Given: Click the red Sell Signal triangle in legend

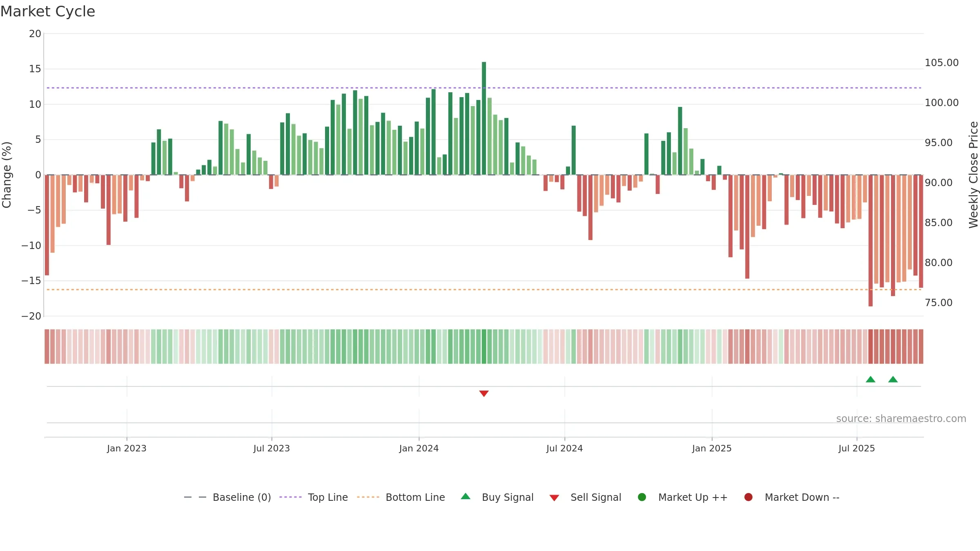Looking at the screenshot, I should [554, 498].
